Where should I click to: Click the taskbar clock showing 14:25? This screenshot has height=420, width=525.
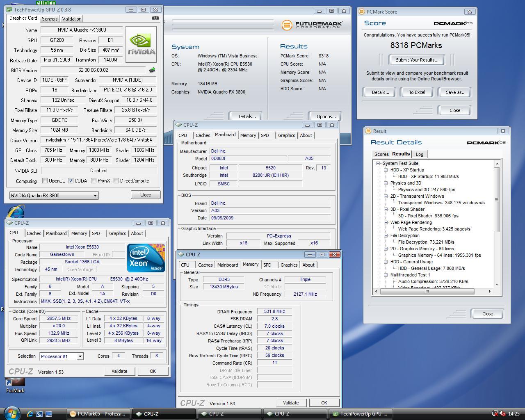click(514, 414)
